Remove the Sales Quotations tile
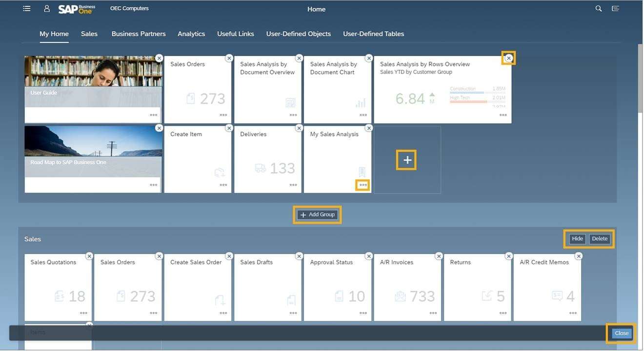This screenshot has height=352, width=644. [89, 256]
